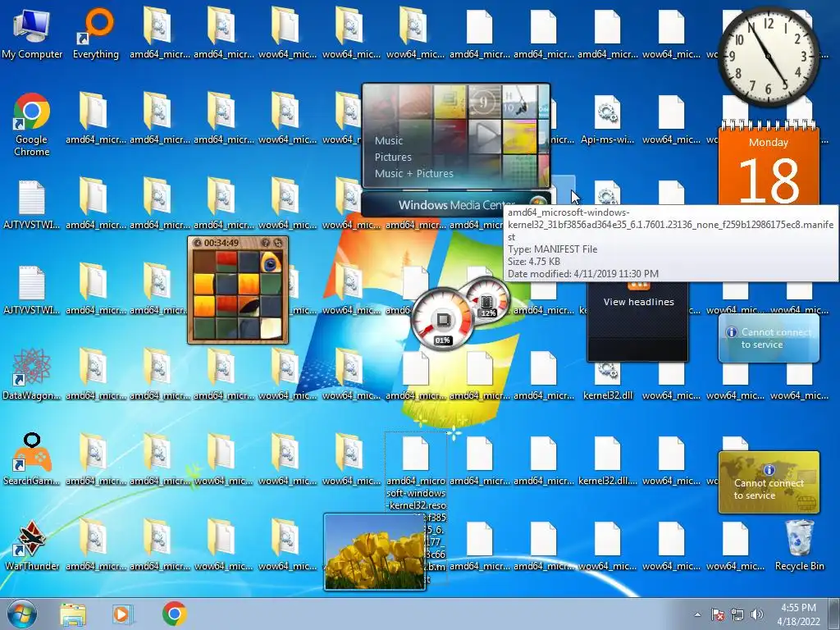
Task: Open Music in the Media Center gadget
Action: click(x=389, y=140)
